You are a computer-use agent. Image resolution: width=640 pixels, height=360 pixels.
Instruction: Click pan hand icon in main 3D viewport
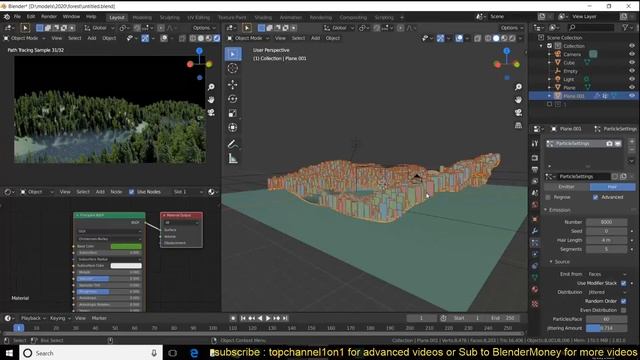pos(518,100)
